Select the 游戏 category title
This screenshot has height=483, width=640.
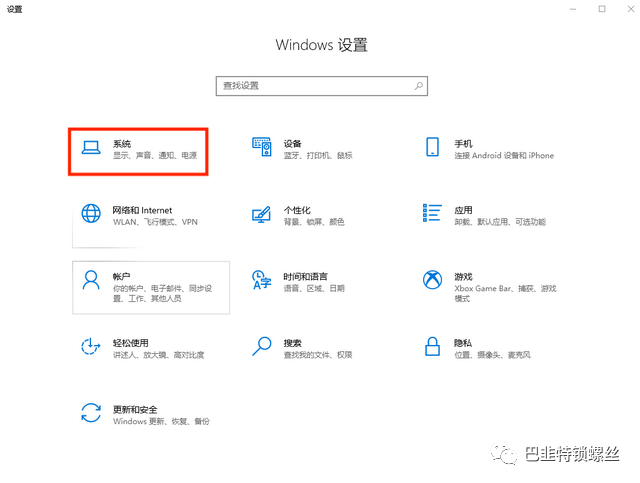click(x=463, y=276)
